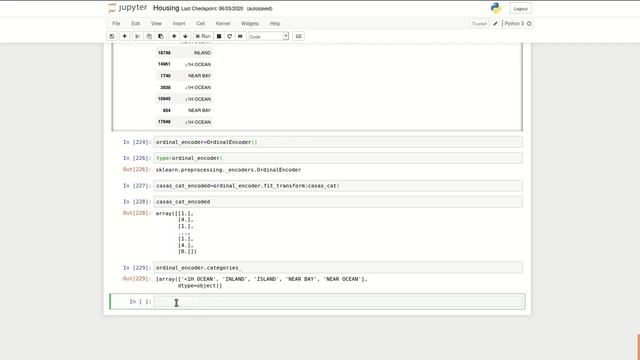Select cell containing type(ordinal_encoder)
The width and height of the screenshot is (640, 360).
tap(338, 158)
